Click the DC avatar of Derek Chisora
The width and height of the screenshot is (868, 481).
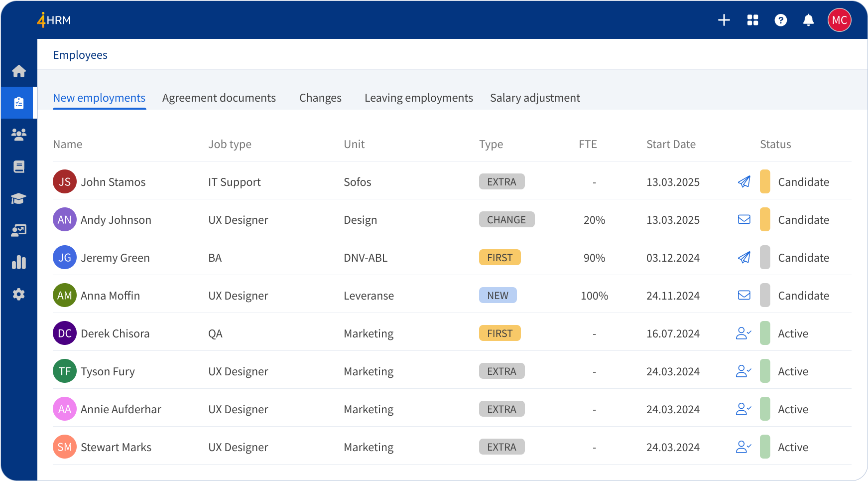(65, 333)
